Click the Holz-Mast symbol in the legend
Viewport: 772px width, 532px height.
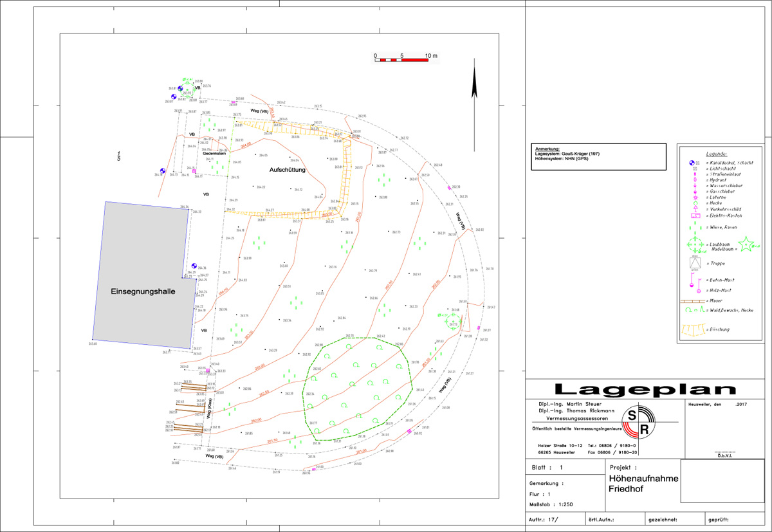(x=699, y=286)
